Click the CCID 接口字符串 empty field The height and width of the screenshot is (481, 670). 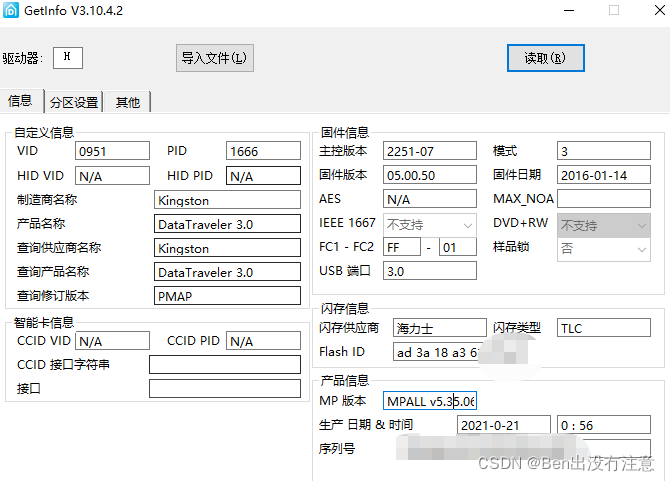coord(225,365)
